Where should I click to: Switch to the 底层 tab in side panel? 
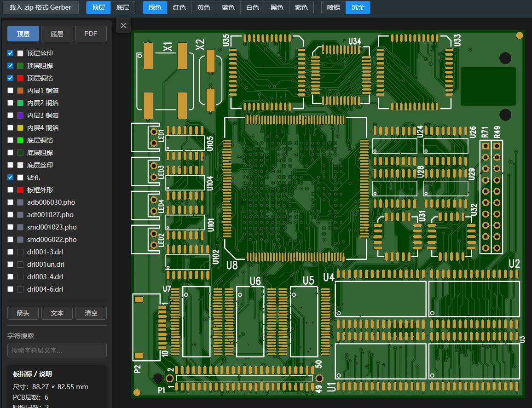57,34
